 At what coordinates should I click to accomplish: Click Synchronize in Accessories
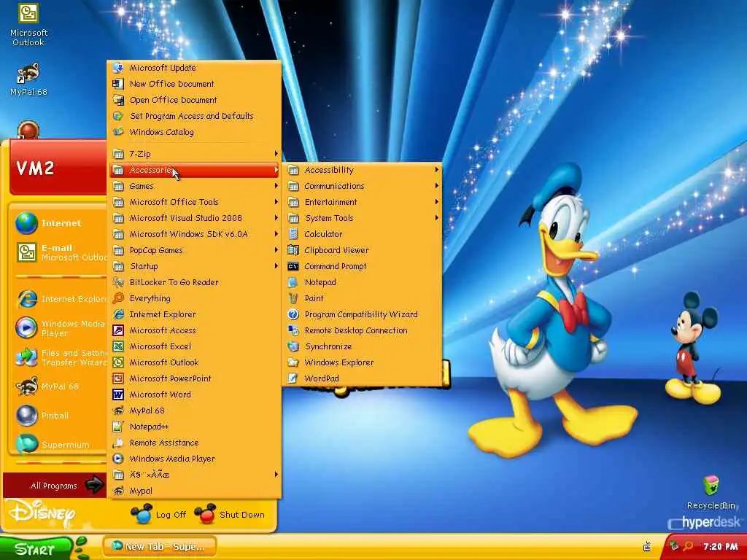pyautogui.click(x=363, y=346)
